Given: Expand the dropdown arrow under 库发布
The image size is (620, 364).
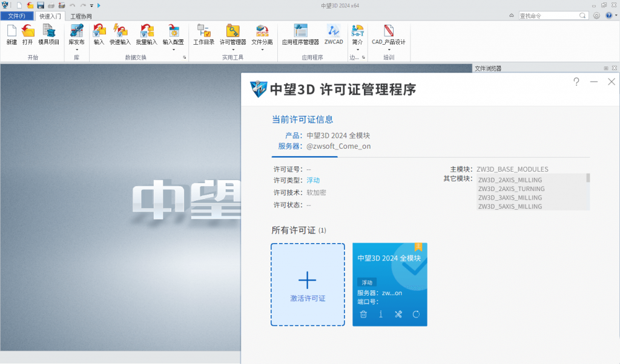Looking at the screenshot, I should pyautogui.click(x=77, y=50).
